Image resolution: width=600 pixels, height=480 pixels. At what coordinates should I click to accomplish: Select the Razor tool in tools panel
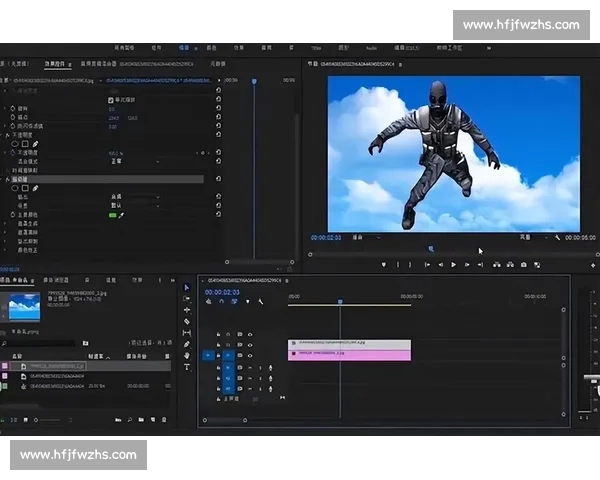point(187,321)
